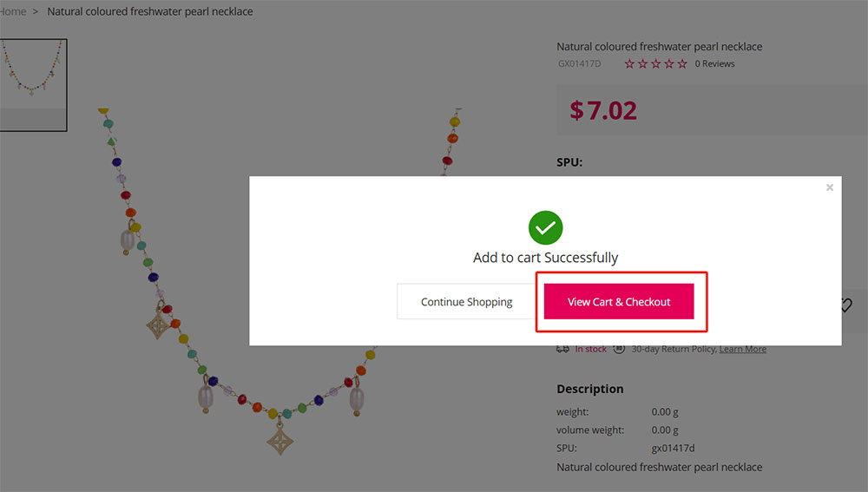Click the fifth rating star
The width and height of the screenshot is (868, 492).
682,64
